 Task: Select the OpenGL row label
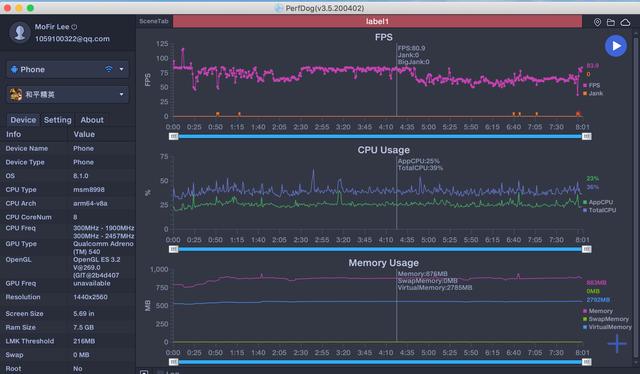coord(18,260)
